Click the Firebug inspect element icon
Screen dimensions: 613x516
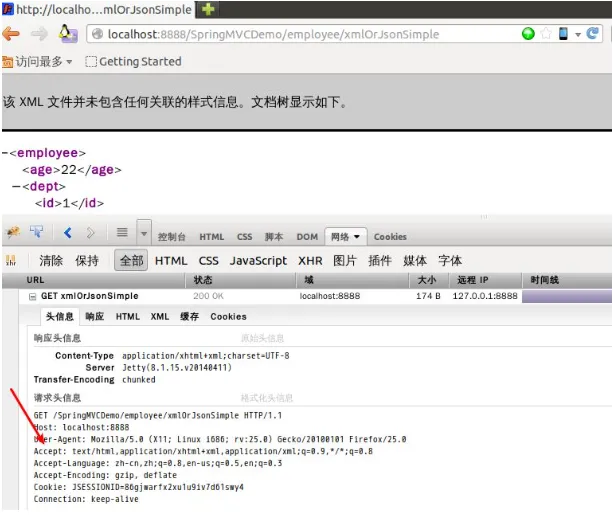click(37, 234)
